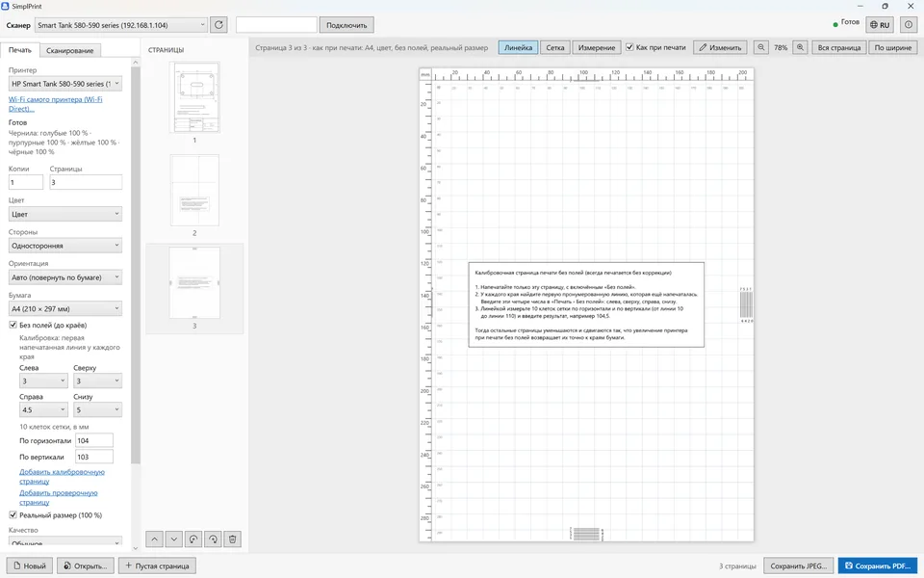Fit preview with По ширине button
Image resolution: width=924 pixels, height=578 pixels.
(x=893, y=48)
